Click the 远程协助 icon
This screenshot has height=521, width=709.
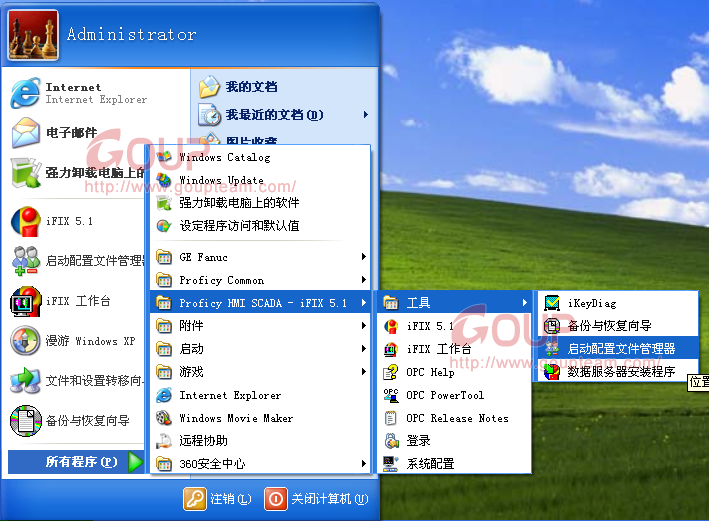[164, 440]
